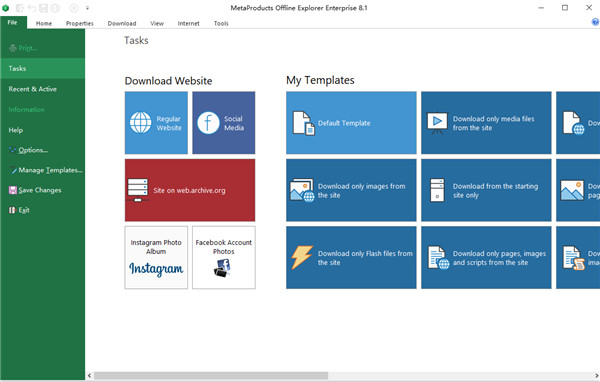Open Facebook Account Photos task

(x=224, y=257)
